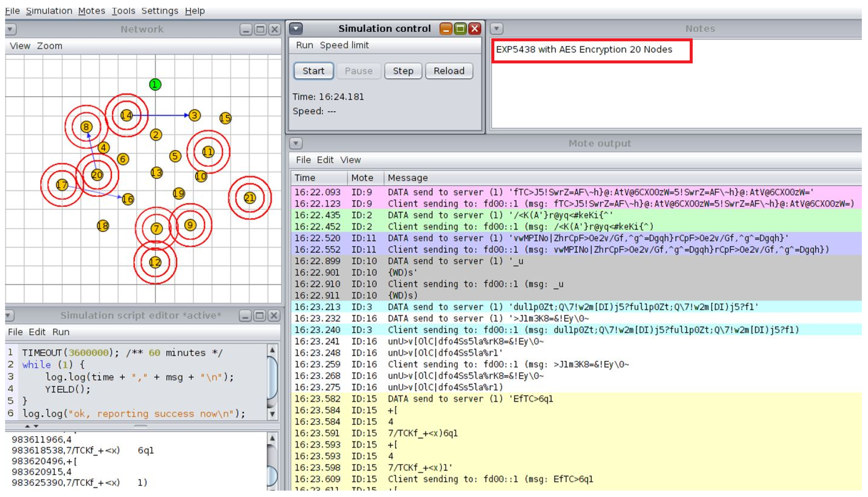Image resolution: width=868 pixels, height=497 pixels.
Task: Select mote 12 node icon
Action: [x=155, y=262]
